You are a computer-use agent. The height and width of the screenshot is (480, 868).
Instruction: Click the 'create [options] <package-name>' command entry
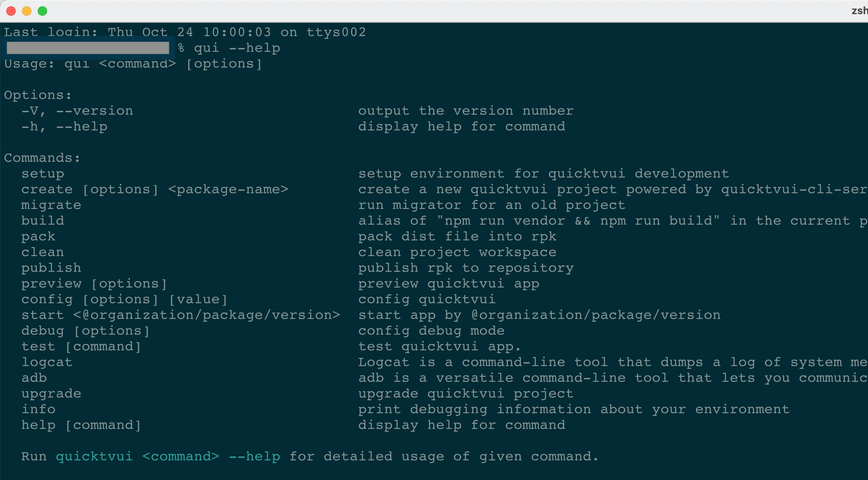tap(155, 189)
